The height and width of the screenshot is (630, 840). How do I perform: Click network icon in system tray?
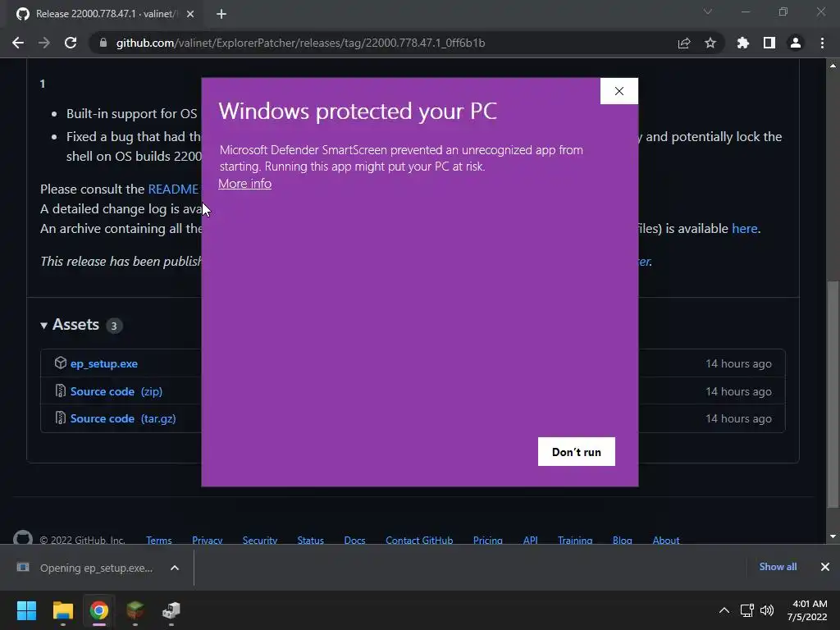[x=746, y=610]
